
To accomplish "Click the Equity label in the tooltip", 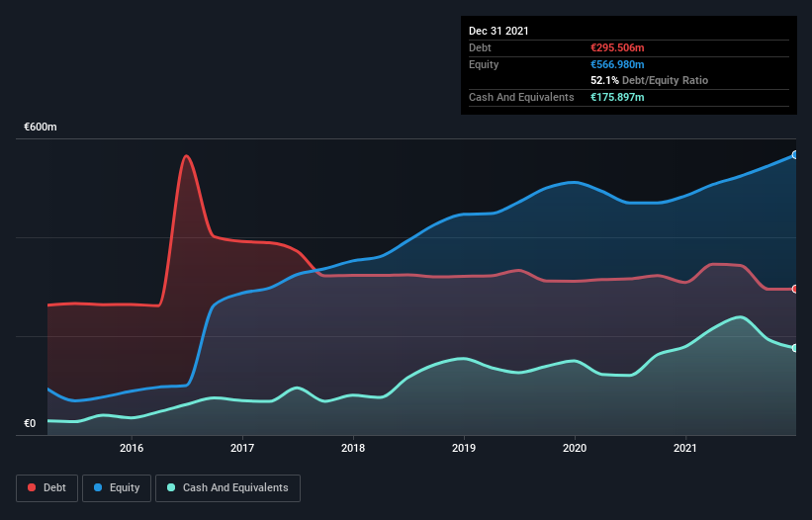I will click(x=484, y=64).
